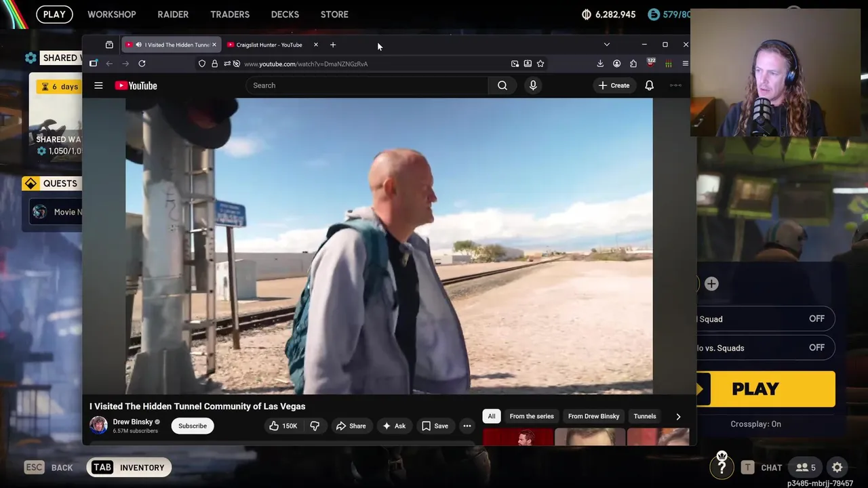Like the video with 150K thumbs up
Image resolution: width=868 pixels, height=488 pixels.
pos(282,426)
